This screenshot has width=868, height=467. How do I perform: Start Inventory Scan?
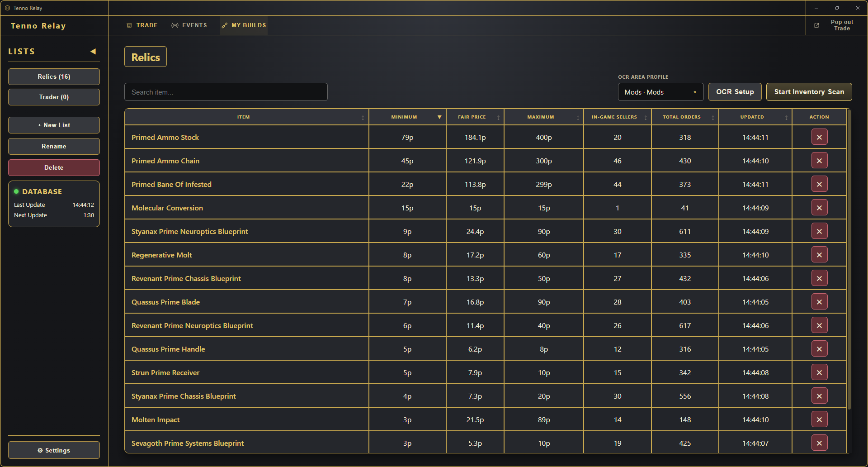coord(809,92)
